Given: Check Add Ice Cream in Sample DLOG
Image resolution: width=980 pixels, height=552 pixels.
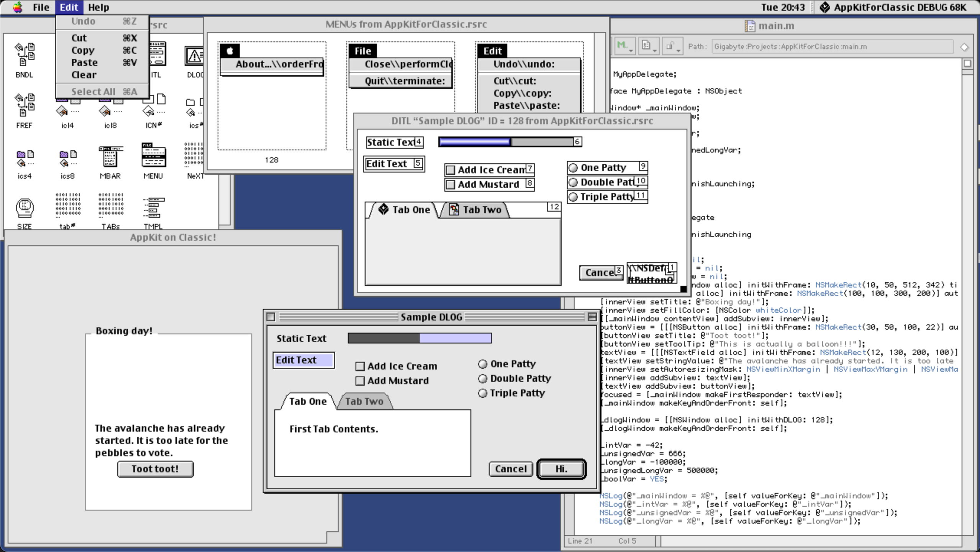Looking at the screenshot, I should pos(360,366).
